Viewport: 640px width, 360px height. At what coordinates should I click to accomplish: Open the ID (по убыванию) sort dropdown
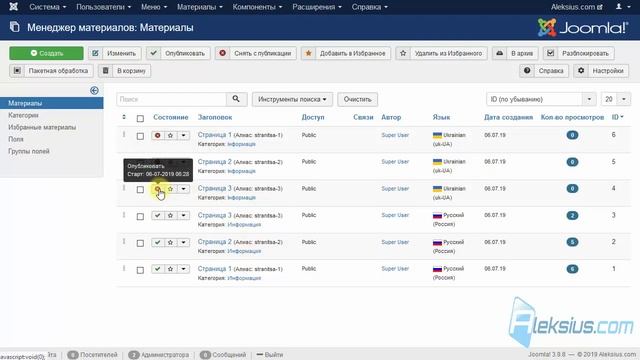point(541,99)
